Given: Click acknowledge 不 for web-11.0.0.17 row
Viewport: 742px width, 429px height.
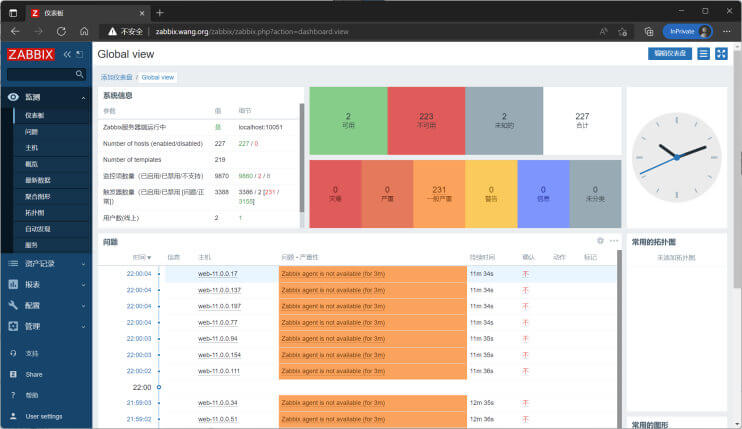Looking at the screenshot, I should [525, 274].
